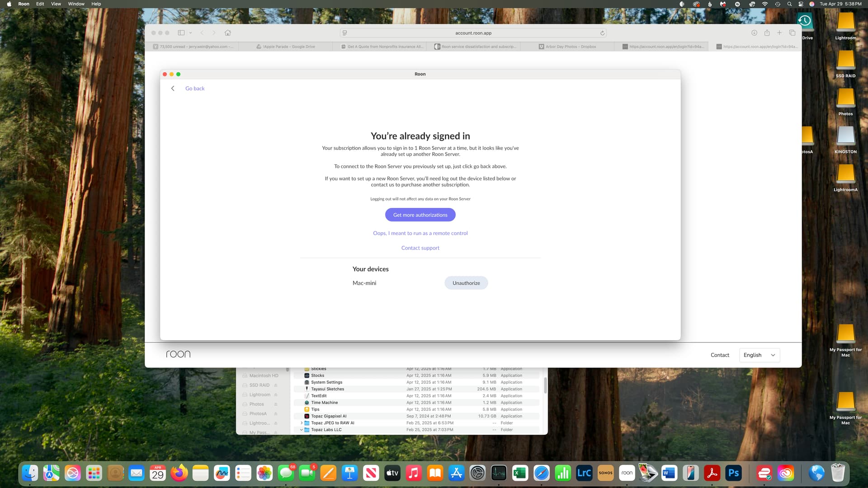The height and width of the screenshot is (488, 868).
Task: Click Safari sidebar toggle icon
Action: pos(181,33)
